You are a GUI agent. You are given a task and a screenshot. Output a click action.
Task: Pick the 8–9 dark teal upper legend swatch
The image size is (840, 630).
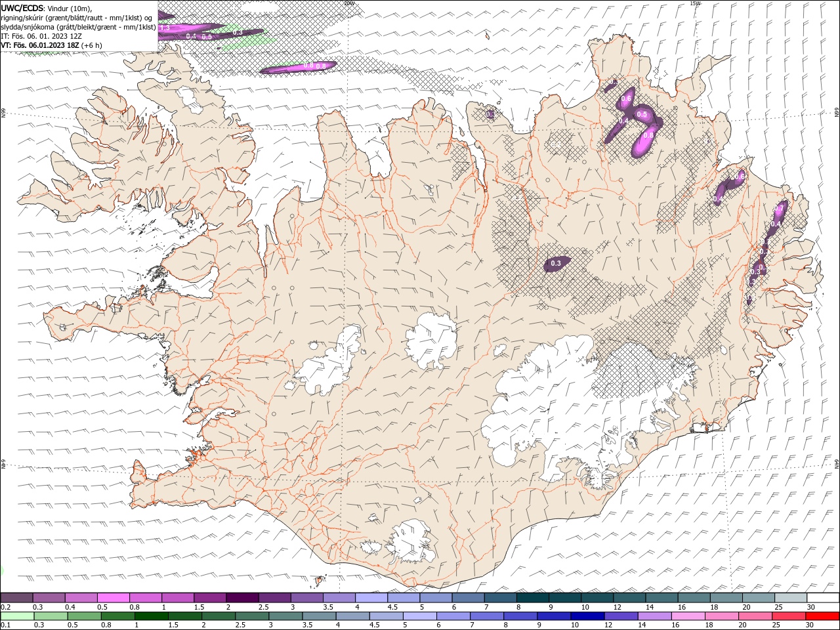533,597
